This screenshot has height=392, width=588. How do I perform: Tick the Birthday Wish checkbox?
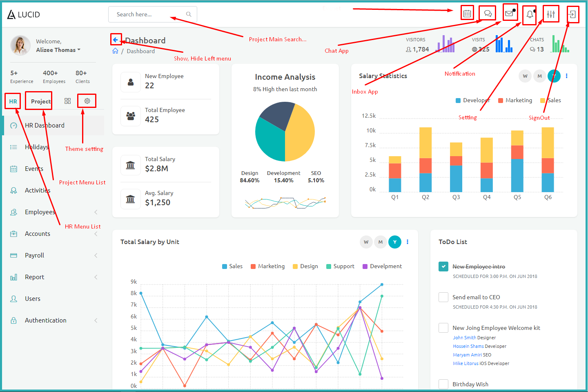443,384
